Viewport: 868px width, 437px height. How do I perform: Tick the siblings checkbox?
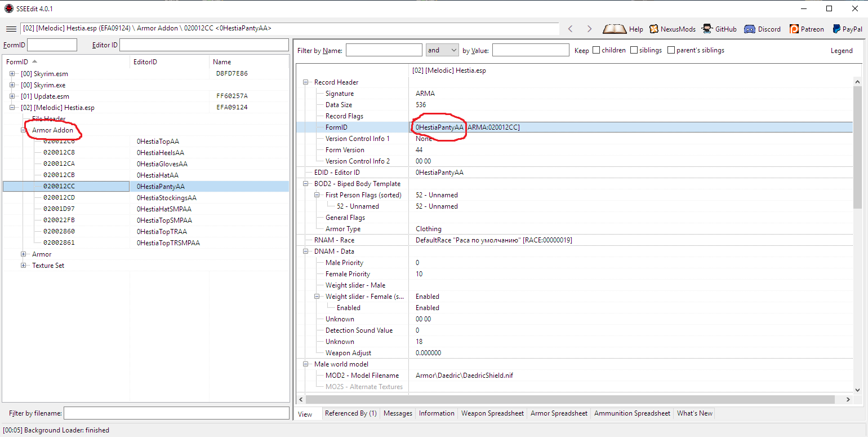click(x=634, y=50)
